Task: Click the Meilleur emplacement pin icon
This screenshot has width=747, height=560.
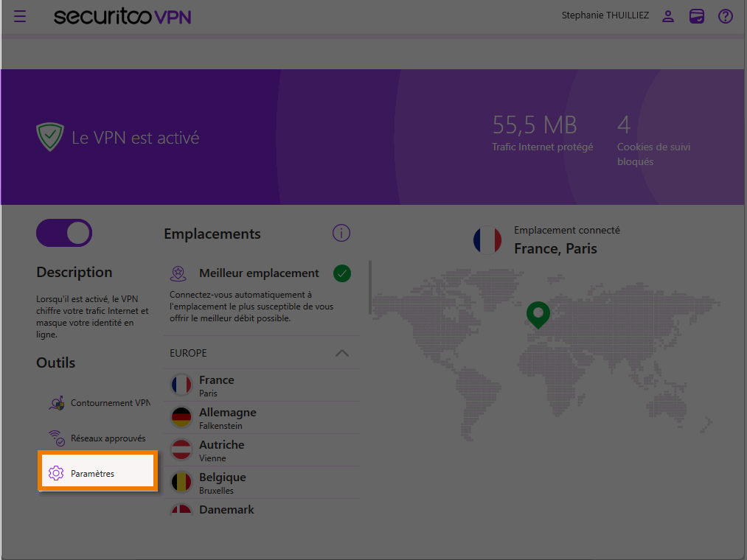Action: point(178,273)
